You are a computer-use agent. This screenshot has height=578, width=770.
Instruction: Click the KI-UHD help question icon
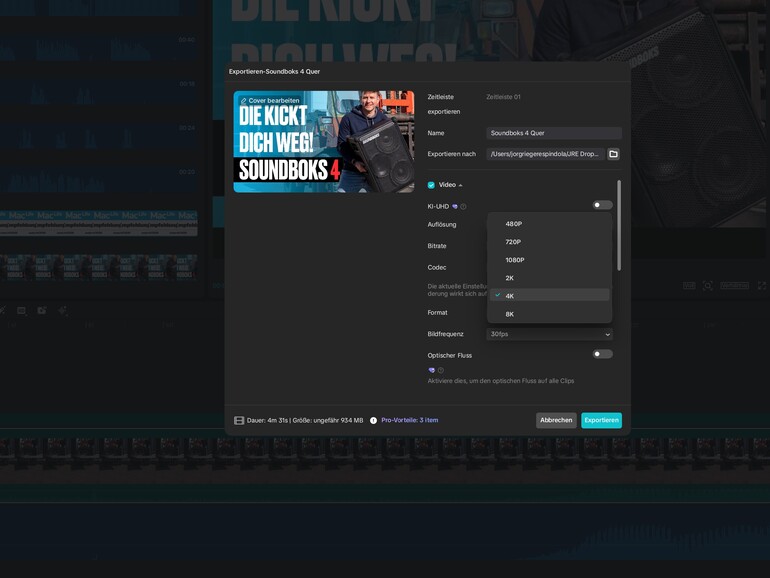463,207
